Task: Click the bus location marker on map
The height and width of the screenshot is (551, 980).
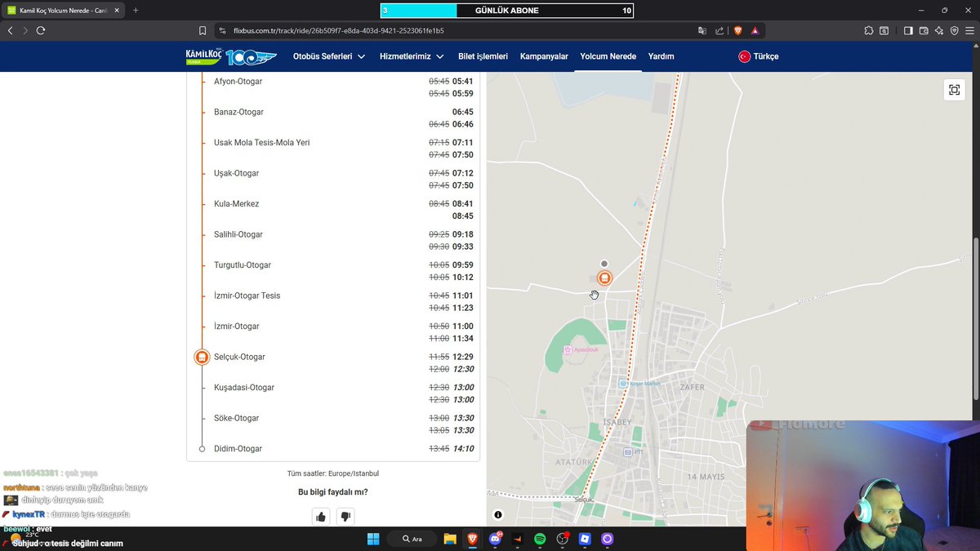Action: tap(604, 278)
